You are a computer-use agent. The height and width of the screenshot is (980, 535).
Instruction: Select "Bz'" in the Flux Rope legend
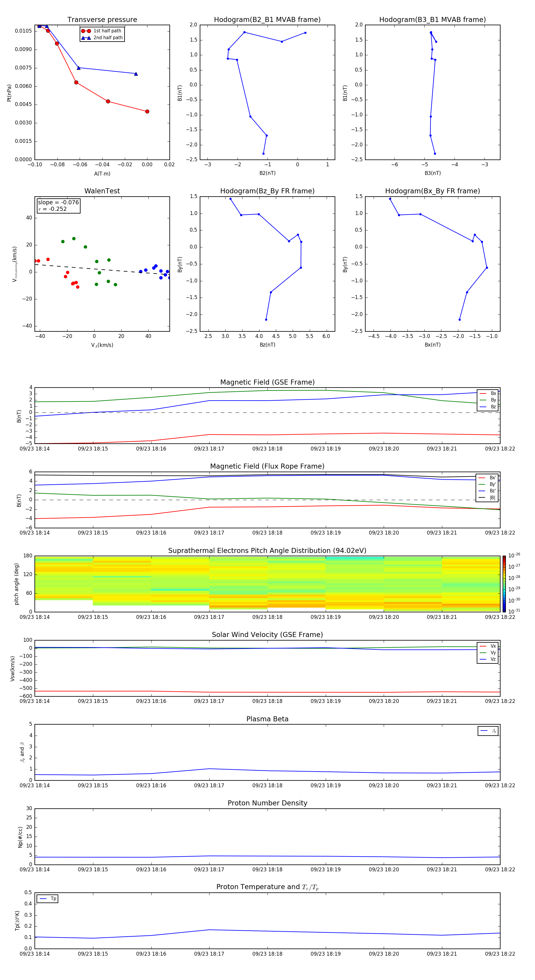pyautogui.click(x=487, y=491)
